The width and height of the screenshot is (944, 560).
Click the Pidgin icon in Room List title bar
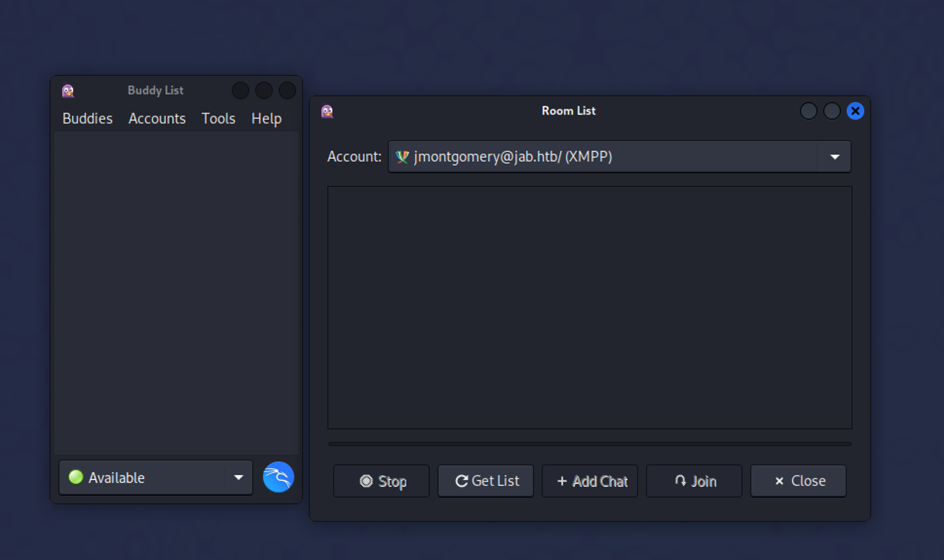click(x=327, y=111)
